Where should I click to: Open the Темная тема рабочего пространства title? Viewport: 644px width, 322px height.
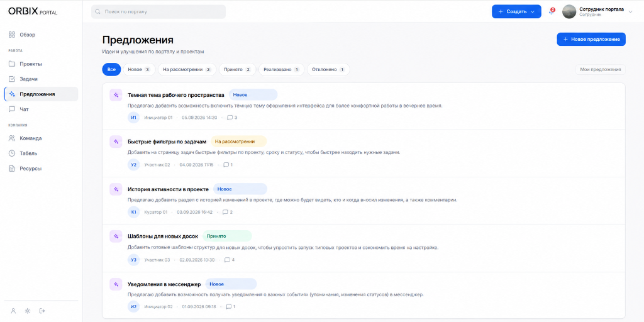coord(176,95)
